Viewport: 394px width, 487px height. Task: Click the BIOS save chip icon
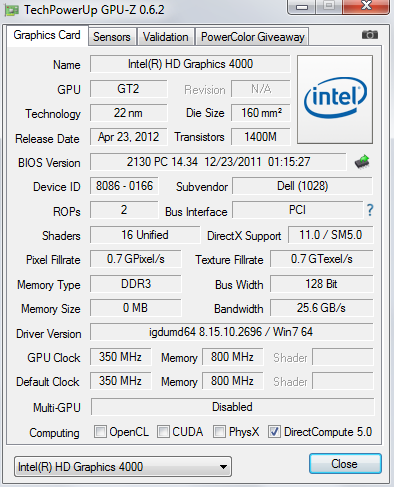click(362, 162)
